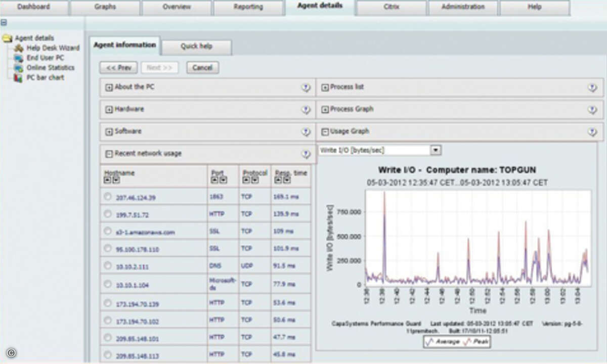Click the End User PC icon
This screenshot has width=607, height=364.
[x=19, y=58]
